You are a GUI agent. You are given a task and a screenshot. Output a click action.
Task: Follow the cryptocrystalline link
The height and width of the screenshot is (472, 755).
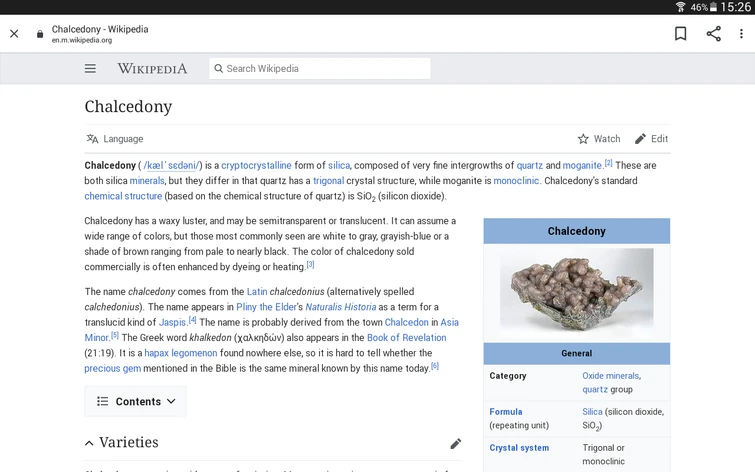(x=256, y=165)
